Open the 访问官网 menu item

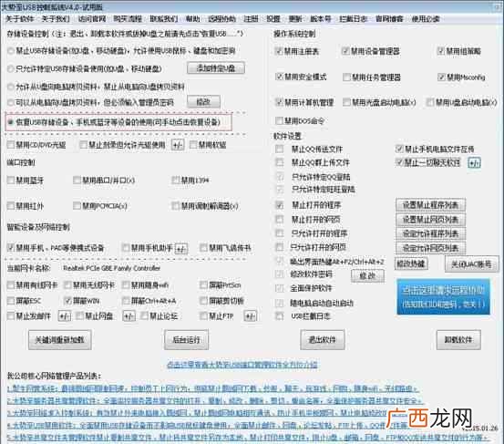92,19
